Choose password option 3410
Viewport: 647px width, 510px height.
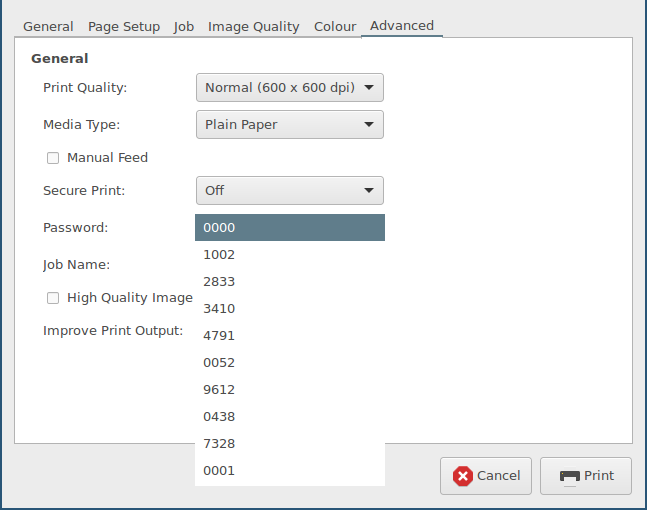[x=290, y=309]
